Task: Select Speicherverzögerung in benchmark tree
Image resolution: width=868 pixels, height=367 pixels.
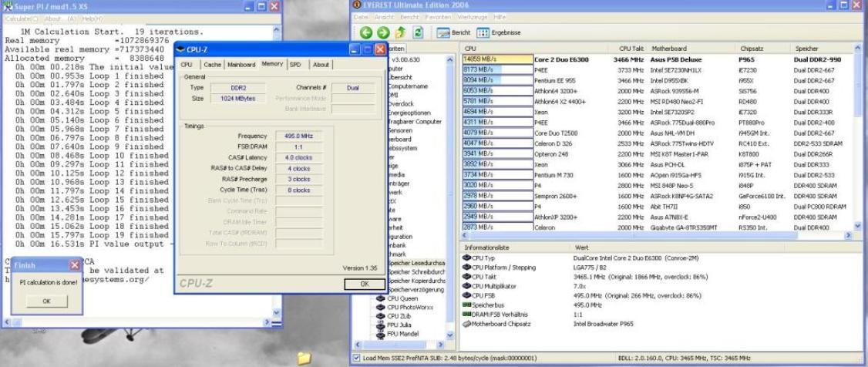Action: [415, 289]
